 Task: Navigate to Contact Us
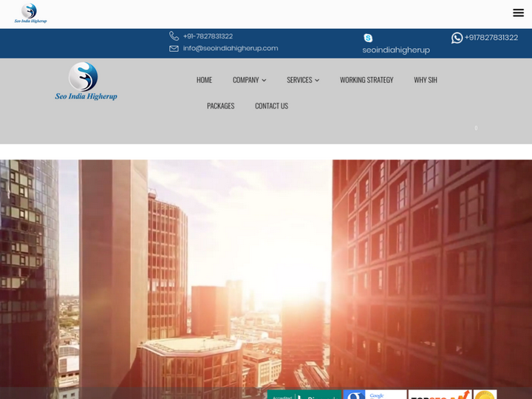coord(271,106)
